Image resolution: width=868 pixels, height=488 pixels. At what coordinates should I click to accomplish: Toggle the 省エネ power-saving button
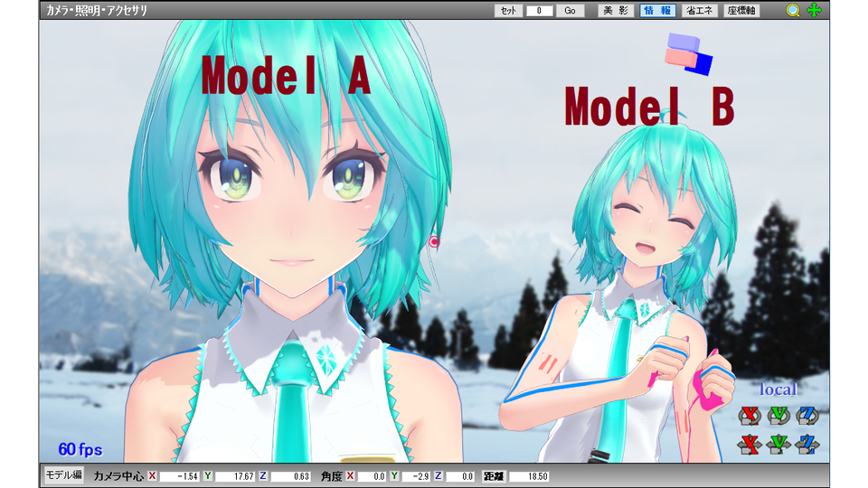700,11
